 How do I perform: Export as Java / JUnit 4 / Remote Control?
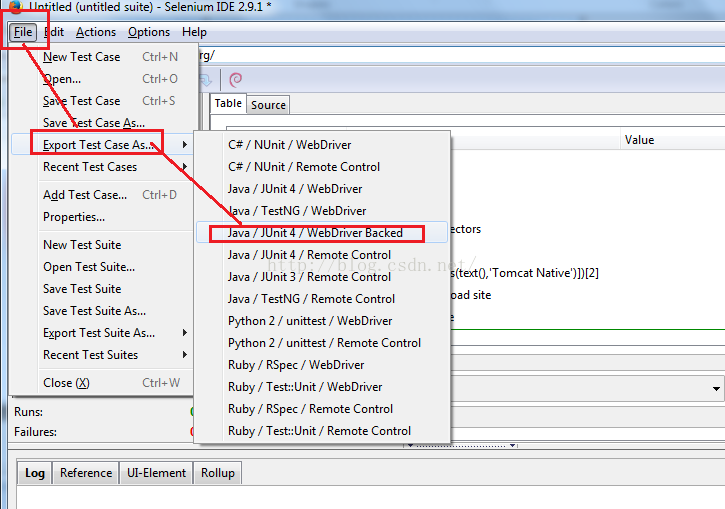click(x=322, y=255)
